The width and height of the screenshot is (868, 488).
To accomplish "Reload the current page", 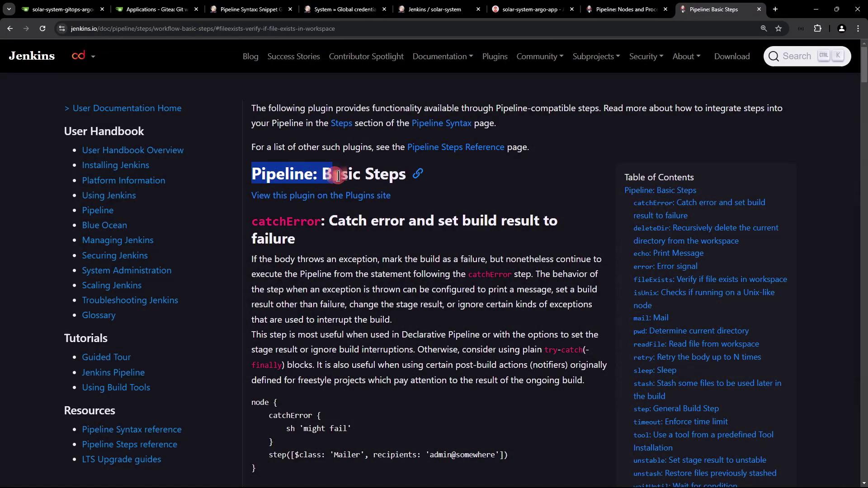I will [42, 28].
